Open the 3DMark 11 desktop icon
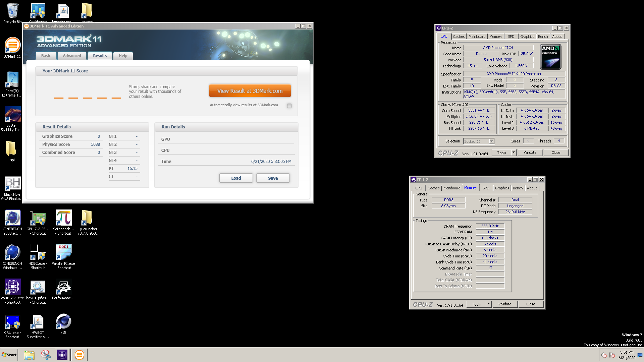The width and height of the screenshot is (644, 362). (x=12, y=48)
